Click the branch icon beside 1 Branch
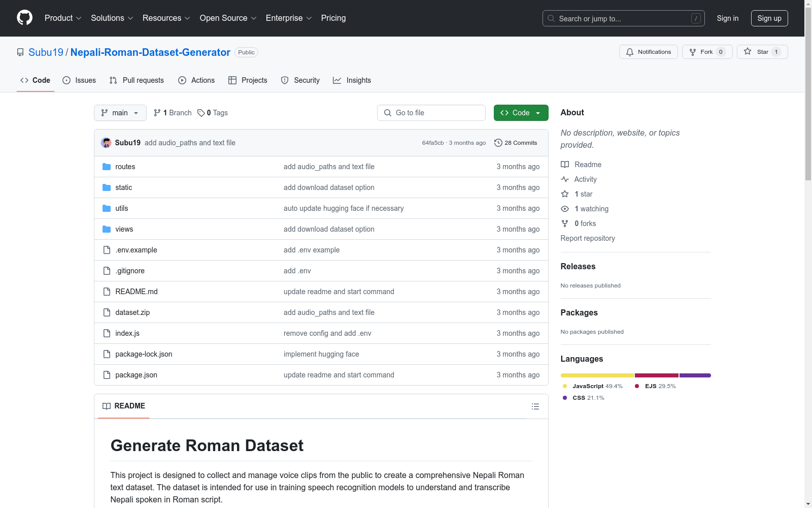This screenshot has width=812, height=508. [157, 113]
